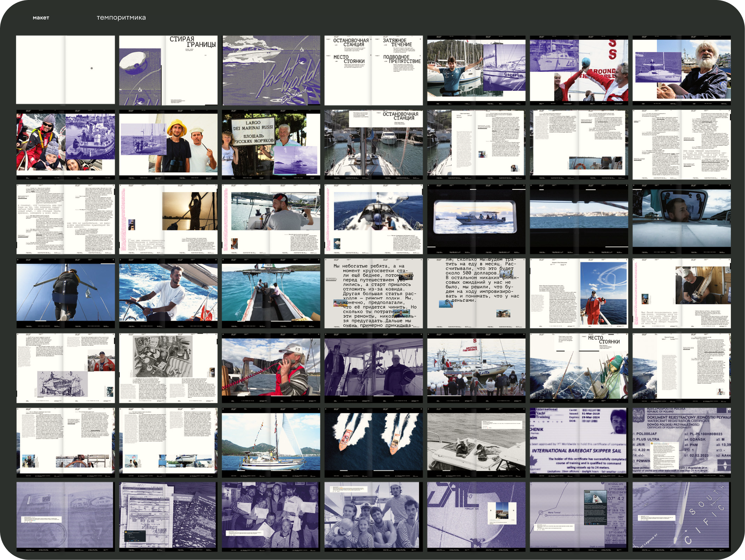
Task: Select the 'SOUTH PACIFIC' map spread
Action: point(681,517)
